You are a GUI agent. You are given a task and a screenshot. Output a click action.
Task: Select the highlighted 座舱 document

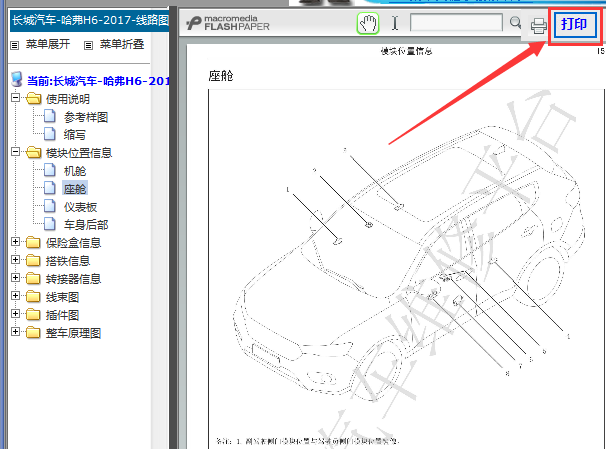point(75,189)
